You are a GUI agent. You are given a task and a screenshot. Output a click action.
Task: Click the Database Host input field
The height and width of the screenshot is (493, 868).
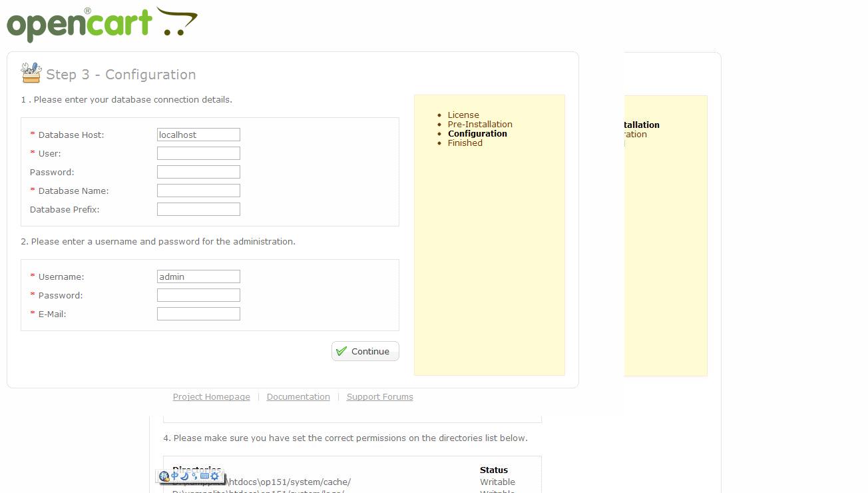198,134
